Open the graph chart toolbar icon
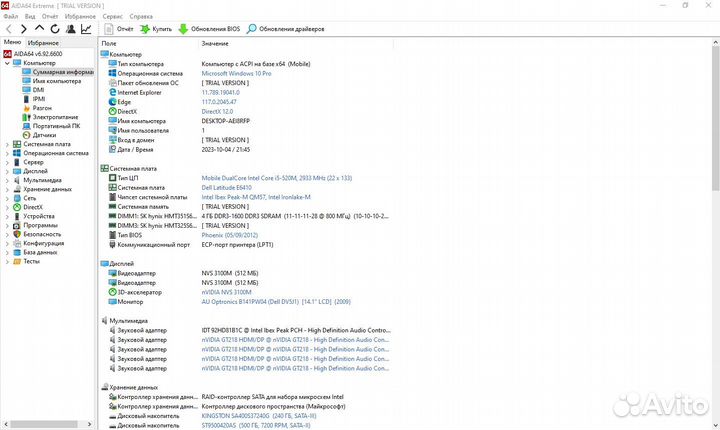Image resolution: width=720 pixels, height=430 pixels. pyautogui.click(x=86, y=29)
